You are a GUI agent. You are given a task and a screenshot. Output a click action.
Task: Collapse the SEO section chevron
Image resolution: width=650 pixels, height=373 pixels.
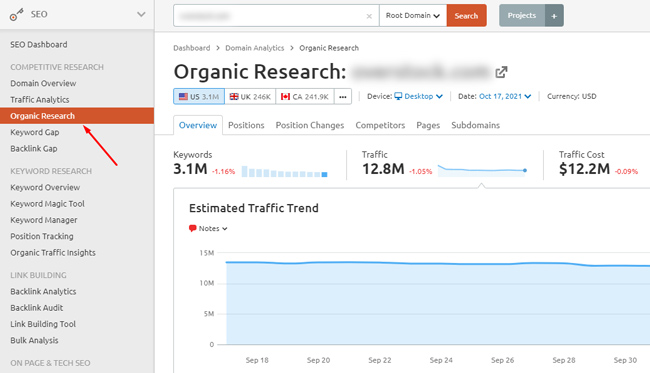141,15
